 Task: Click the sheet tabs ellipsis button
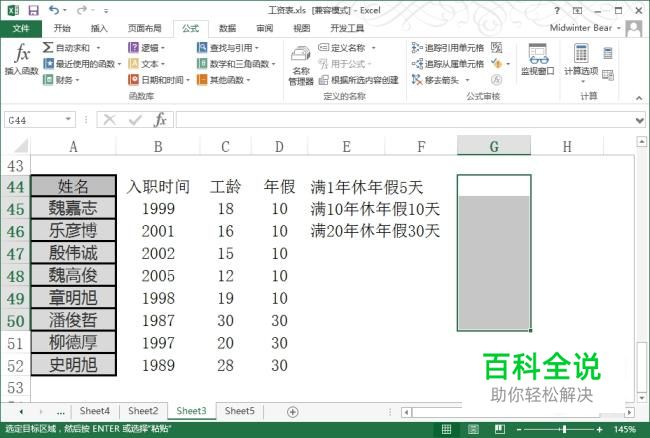coord(61,412)
